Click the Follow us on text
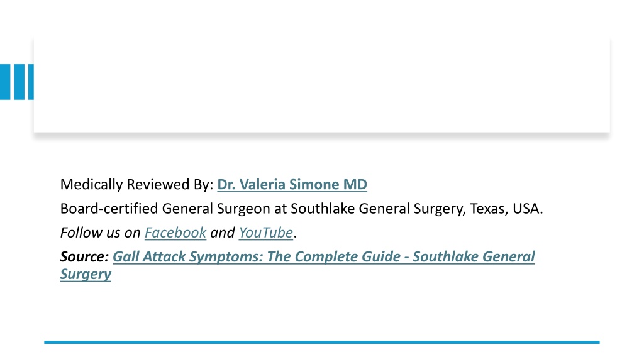 pos(100,233)
